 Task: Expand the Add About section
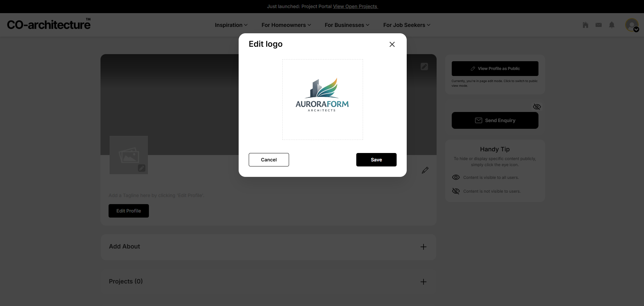click(x=424, y=247)
